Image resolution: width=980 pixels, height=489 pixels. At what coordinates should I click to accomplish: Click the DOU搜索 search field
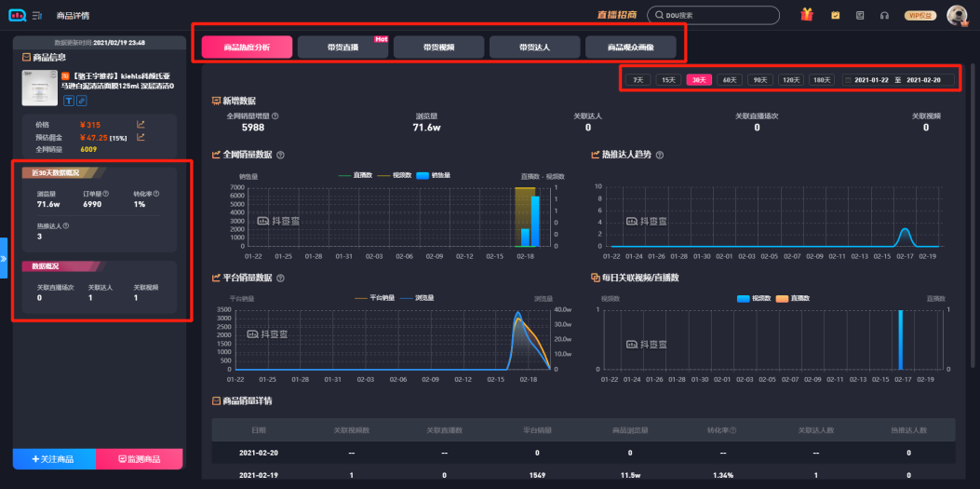point(714,15)
